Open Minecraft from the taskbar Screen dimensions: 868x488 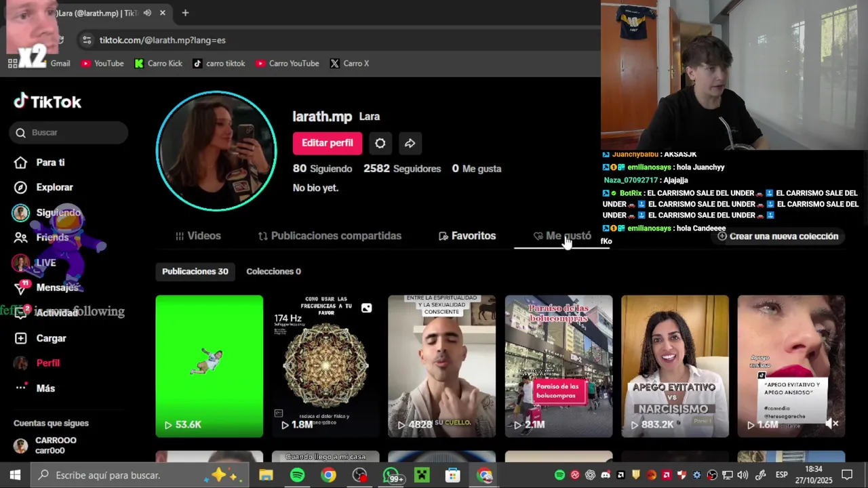tap(422, 475)
